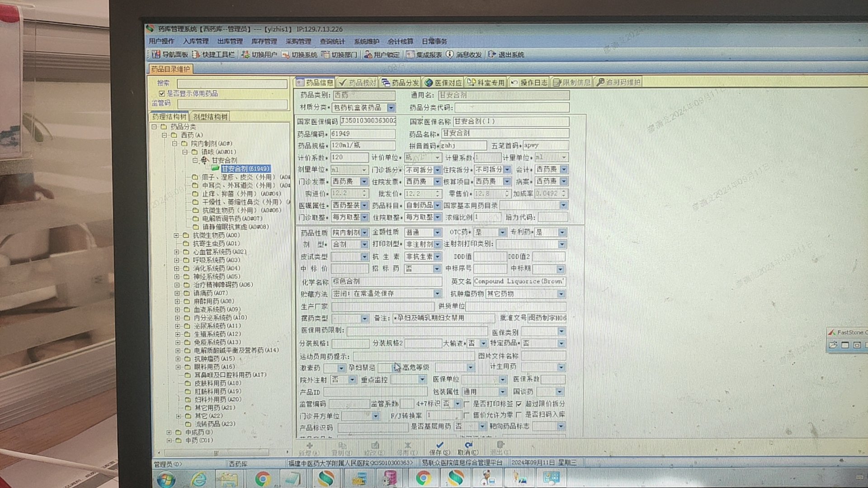The width and height of the screenshot is (868, 488).
Task: Open the 材质分类 dropdown
Action: pos(391,108)
